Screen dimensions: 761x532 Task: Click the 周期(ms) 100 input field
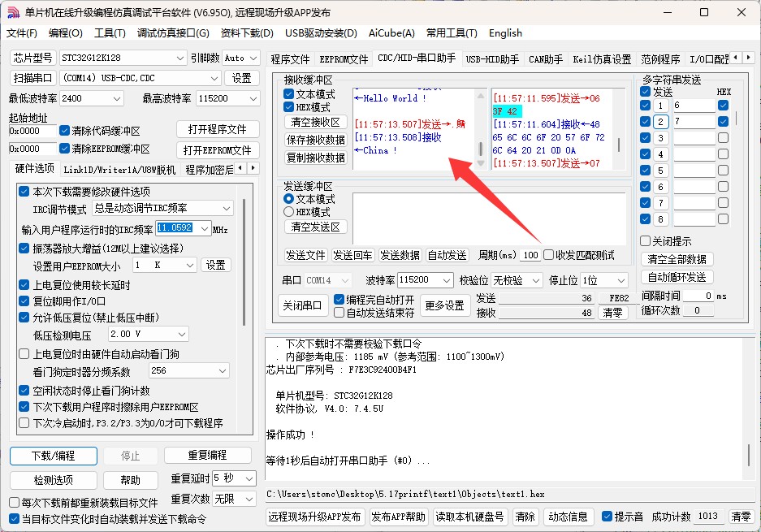[x=530, y=255]
